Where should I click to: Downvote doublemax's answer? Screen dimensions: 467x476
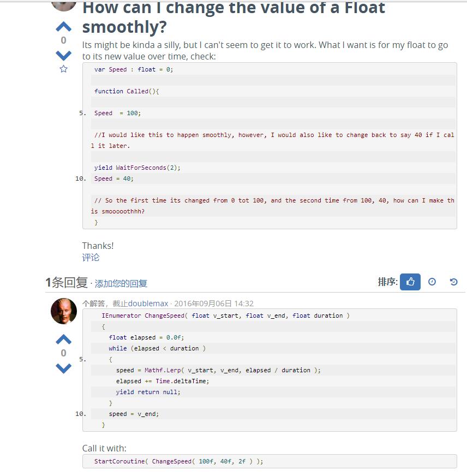click(63, 368)
